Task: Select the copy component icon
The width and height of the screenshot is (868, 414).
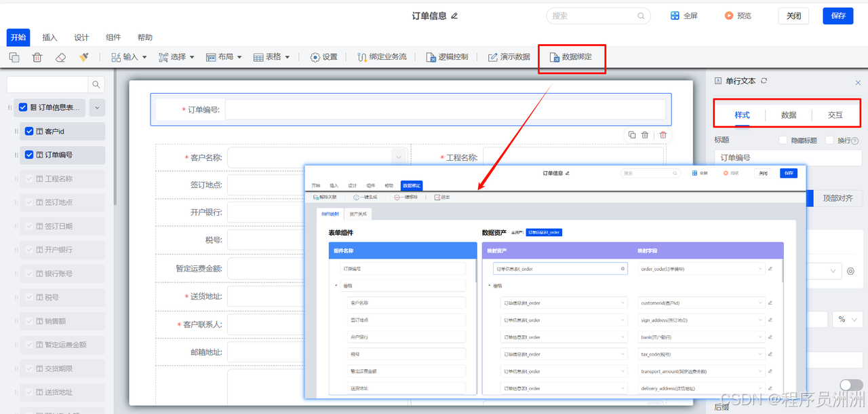Action: point(14,58)
